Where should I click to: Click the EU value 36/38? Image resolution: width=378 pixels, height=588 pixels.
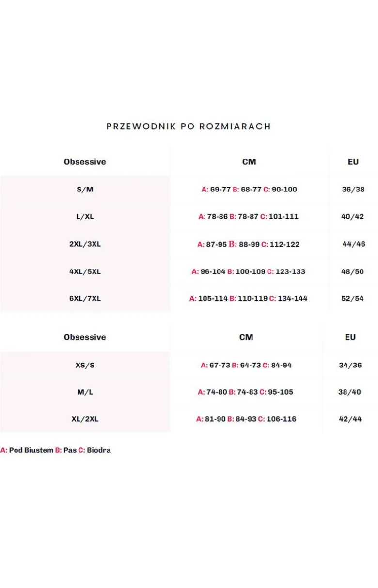pos(353,190)
